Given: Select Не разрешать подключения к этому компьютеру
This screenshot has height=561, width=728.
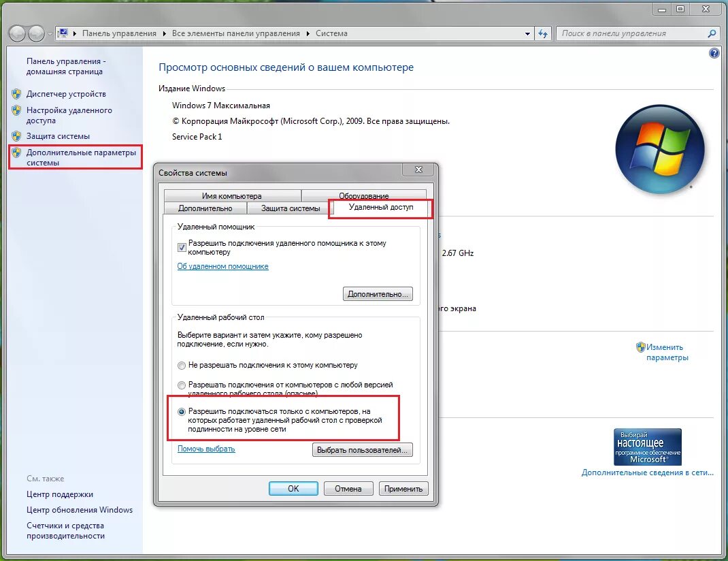Looking at the screenshot, I should (x=182, y=366).
